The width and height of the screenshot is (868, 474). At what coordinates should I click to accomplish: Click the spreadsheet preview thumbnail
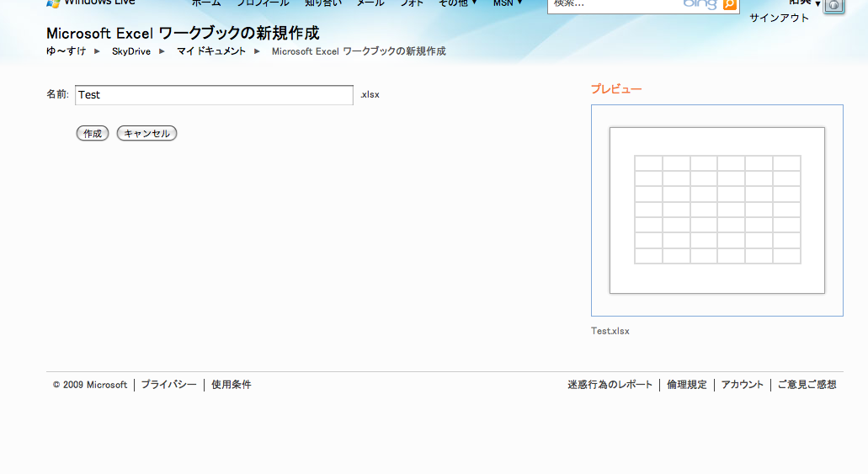[716, 210]
